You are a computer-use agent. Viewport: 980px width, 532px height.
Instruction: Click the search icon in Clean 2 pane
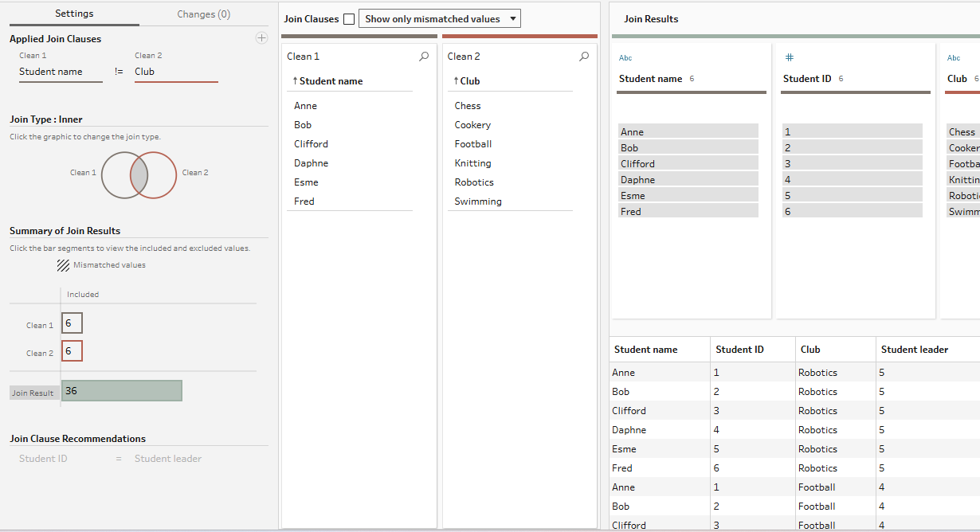click(x=584, y=57)
